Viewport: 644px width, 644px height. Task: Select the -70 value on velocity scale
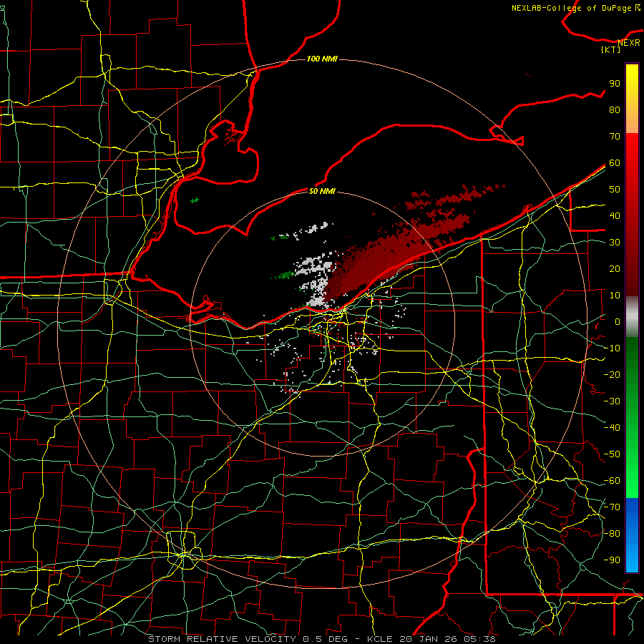(612, 507)
